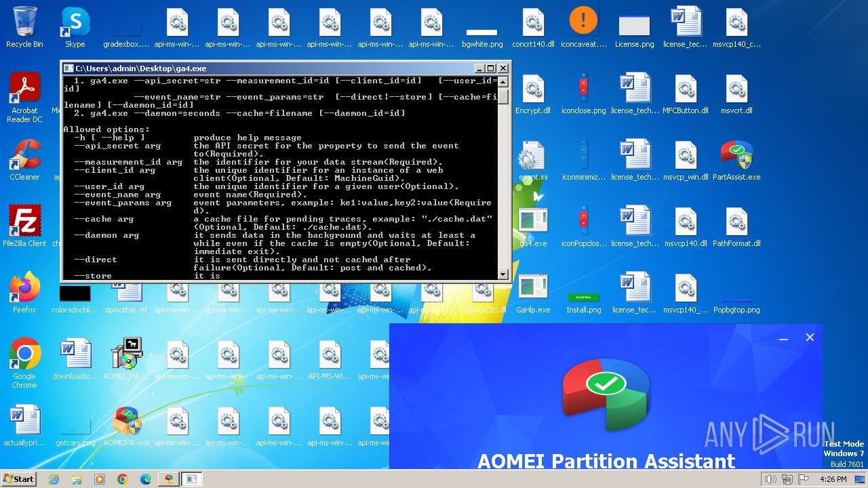Select the PathFormat.dll file icon
Screen dimensions: 868x488
[x=736, y=226]
